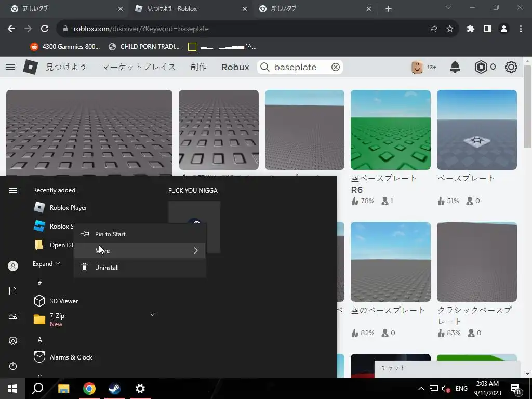Open the user account icon in Start menu
This screenshot has height=399, width=532.
pyautogui.click(x=13, y=266)
